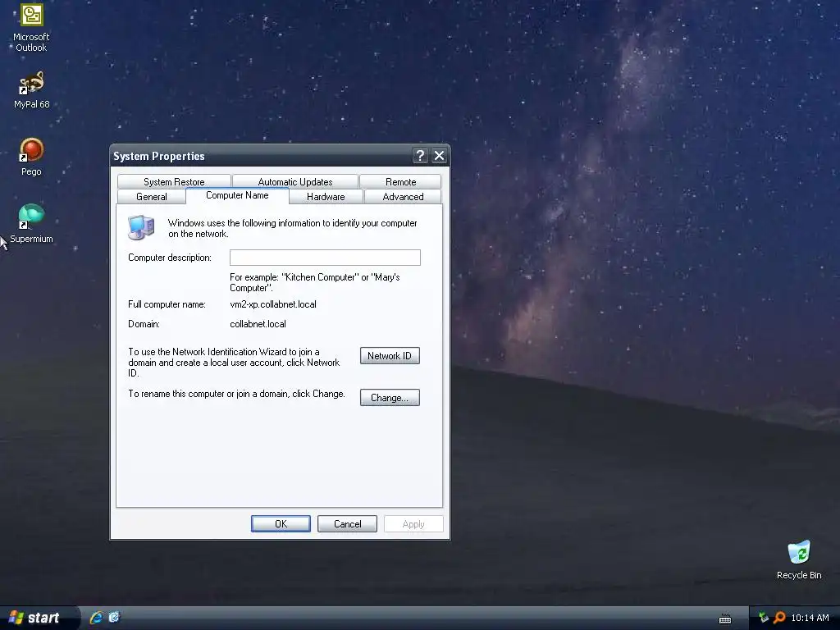Viewport: 840px width, 630px height.
Task: Click the Domain value collabnet.local
Action: coord(258,324)
